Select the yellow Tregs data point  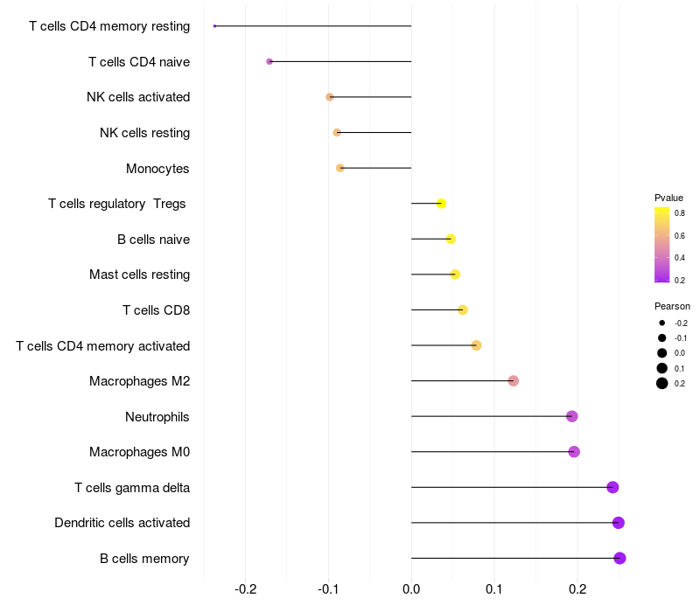[x=442, y=204]
